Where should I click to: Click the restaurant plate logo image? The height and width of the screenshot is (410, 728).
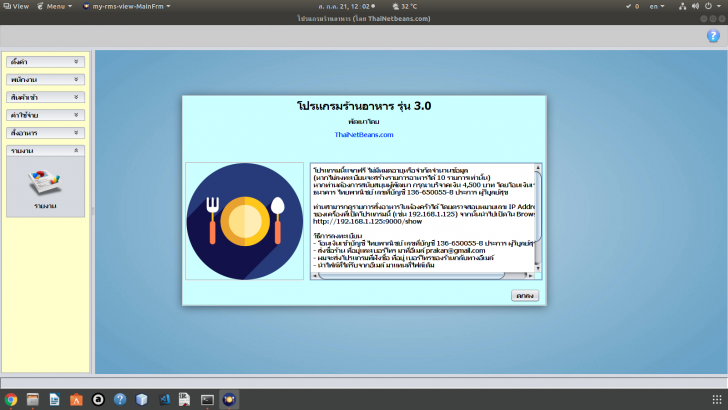(244, 220)
